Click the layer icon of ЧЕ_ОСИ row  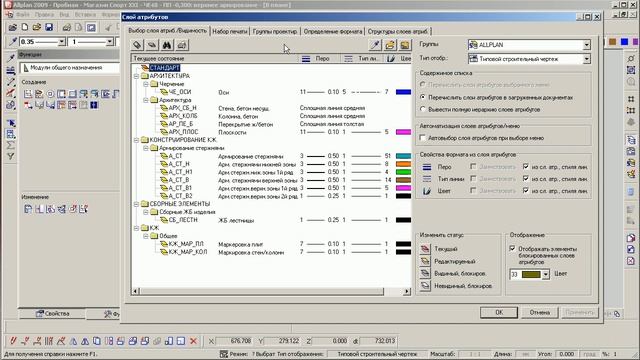click(164, 92)
